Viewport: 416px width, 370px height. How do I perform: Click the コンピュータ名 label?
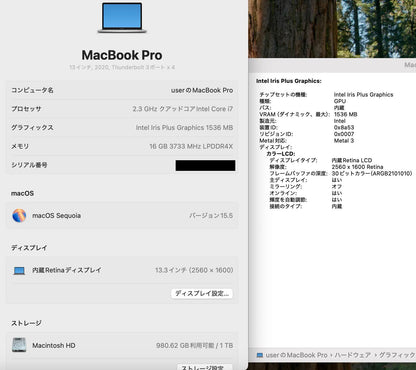pos(32,90)
